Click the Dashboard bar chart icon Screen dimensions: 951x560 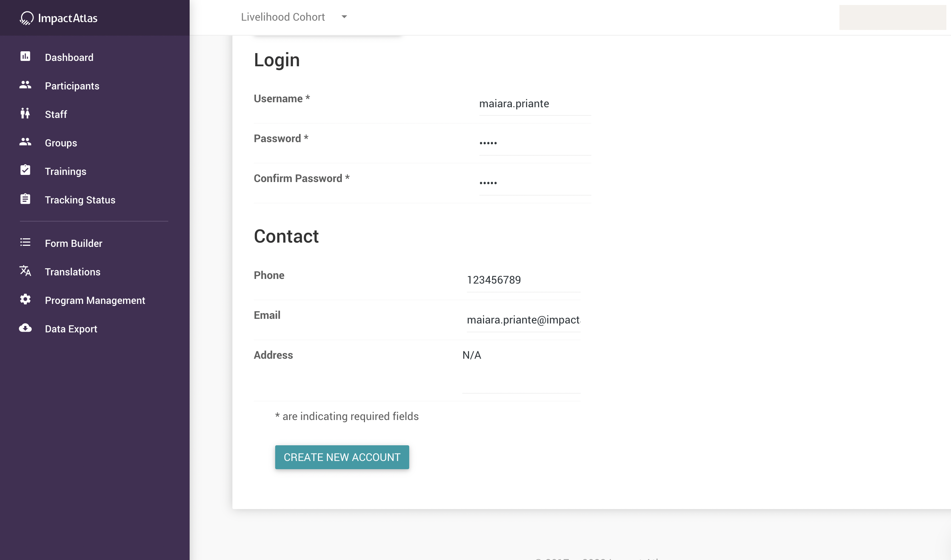pos(25,57)
